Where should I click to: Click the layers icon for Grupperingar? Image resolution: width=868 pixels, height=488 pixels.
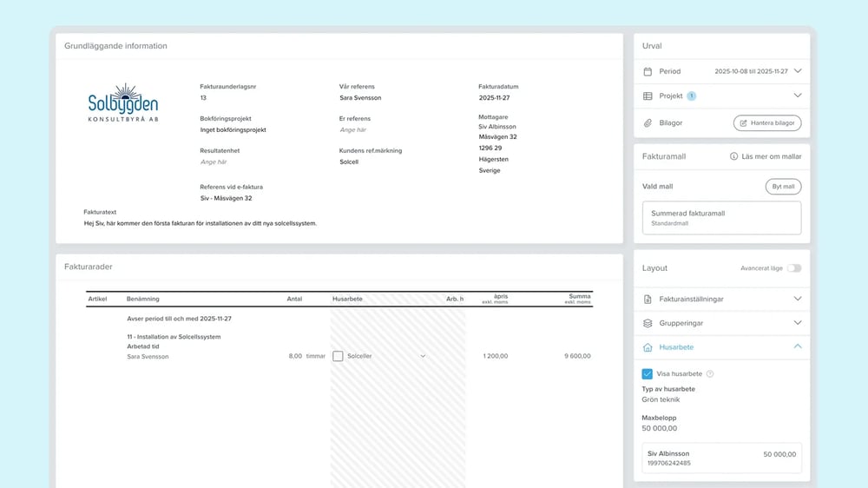[x=648, y=323]
